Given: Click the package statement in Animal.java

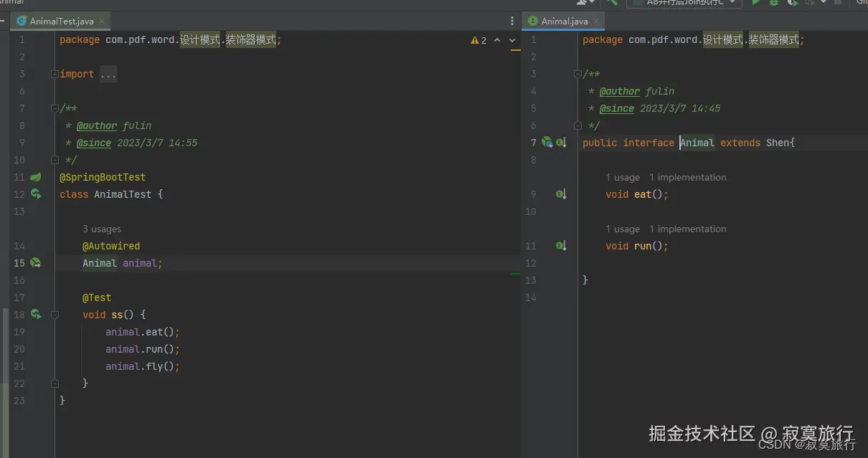Looking at the screenshot, I should click(694, 40).
